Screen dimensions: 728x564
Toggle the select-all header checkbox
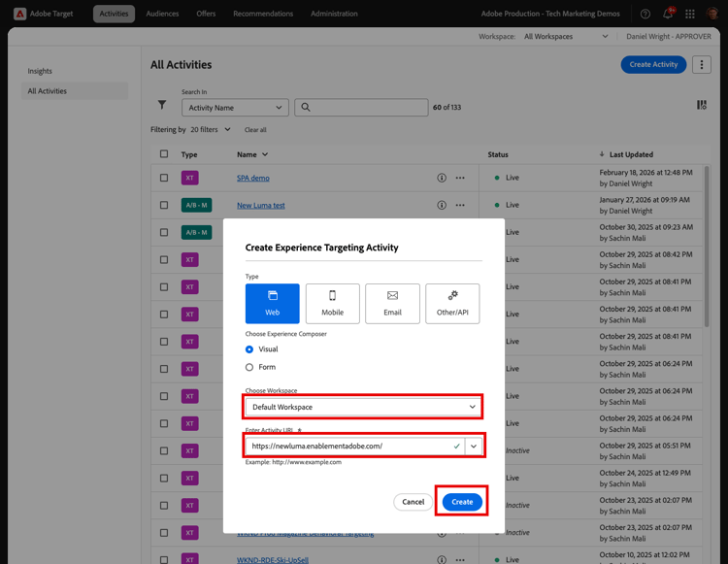pos(164,153)
